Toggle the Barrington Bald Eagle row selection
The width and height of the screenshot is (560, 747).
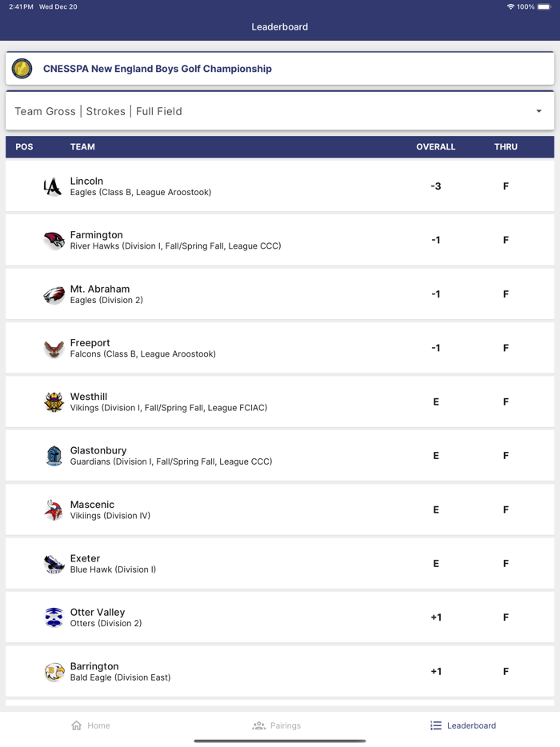tap(280, 671)
